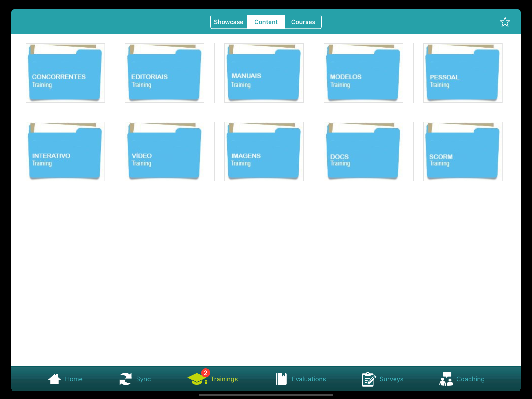Open the Sync tab

(135, 379)
